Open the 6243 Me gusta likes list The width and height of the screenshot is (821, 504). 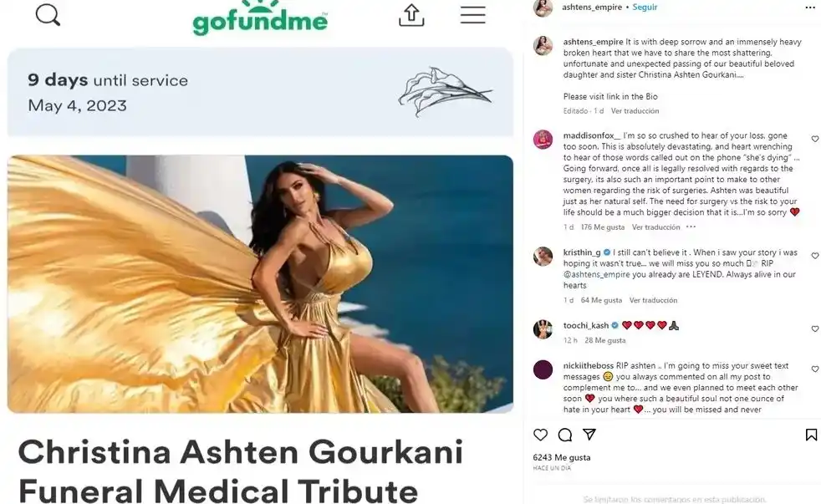point(561,457)
